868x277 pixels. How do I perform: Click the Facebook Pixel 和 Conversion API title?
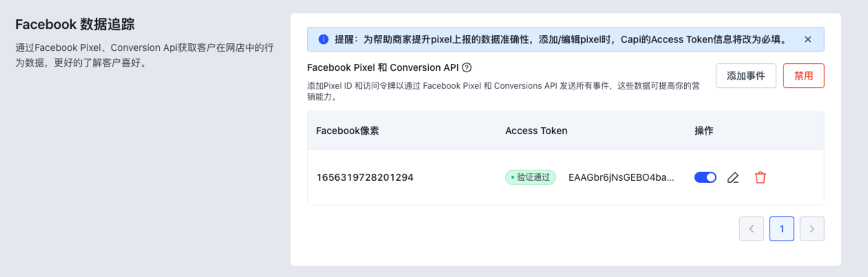point(383,67)
